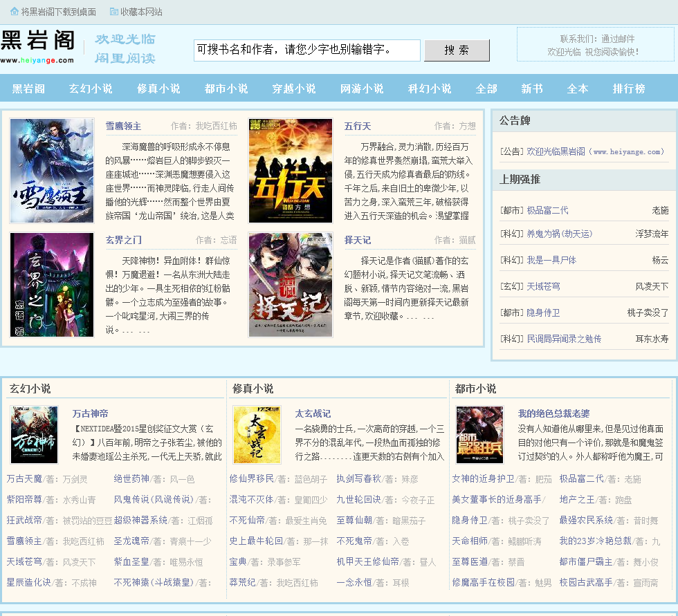Open 养鬼为祸(劫天运) in 上期强推

560,234
